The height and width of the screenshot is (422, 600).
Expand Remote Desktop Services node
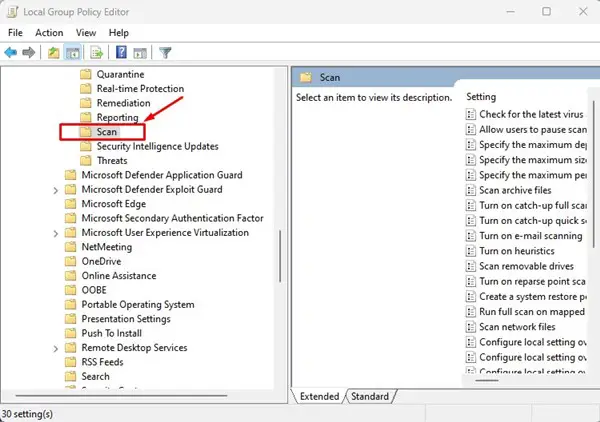[56, 349]
